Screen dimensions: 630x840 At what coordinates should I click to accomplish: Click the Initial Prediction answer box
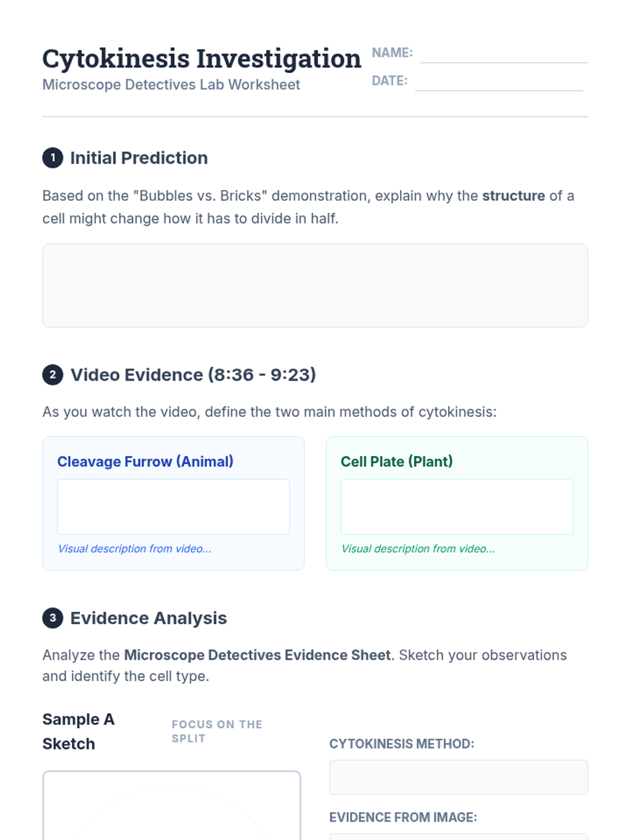pos(315,285)
